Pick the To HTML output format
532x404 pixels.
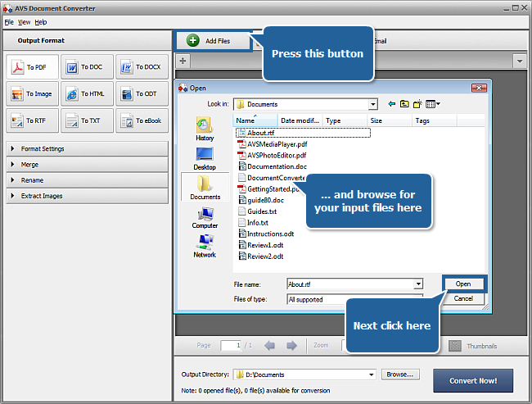(88, 93)
